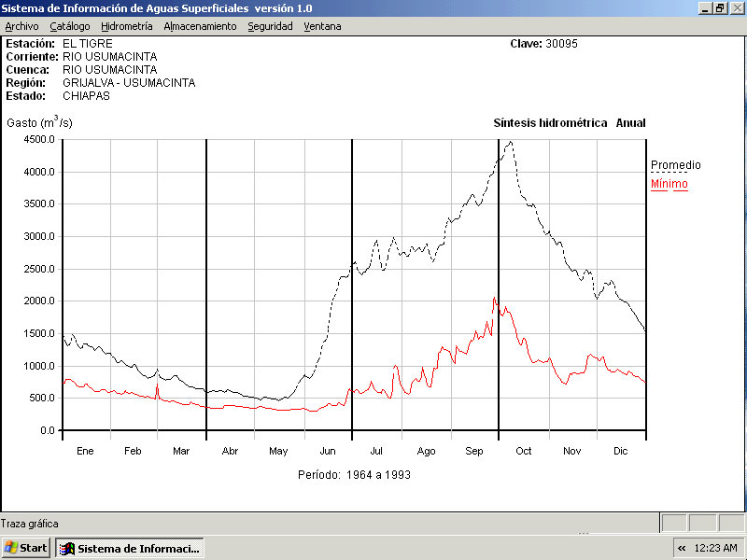Screen dimensions: 747x560
Task: Minimize the application window
Action: point(704,7)
